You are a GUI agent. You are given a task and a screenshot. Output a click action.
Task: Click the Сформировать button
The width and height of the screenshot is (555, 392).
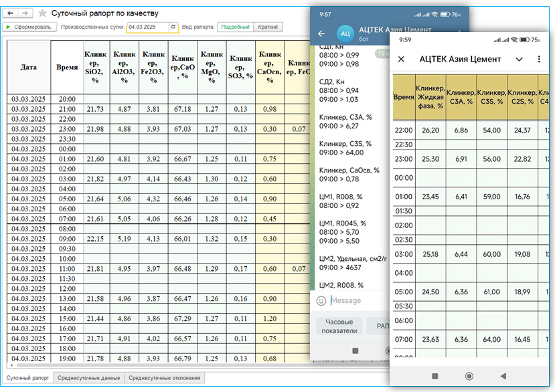pos(29,27)
